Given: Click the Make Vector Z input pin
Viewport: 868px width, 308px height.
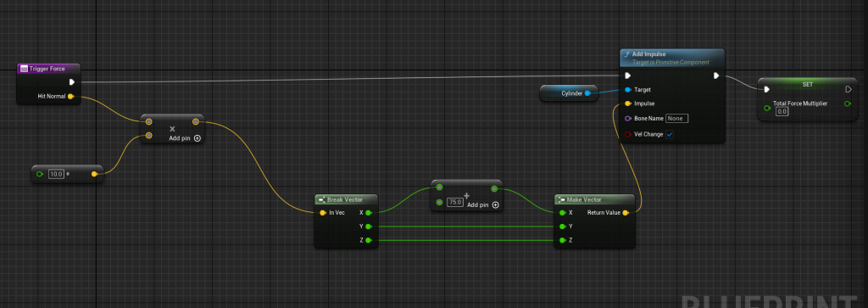Looking at the screenshot, I should [563, 240].
